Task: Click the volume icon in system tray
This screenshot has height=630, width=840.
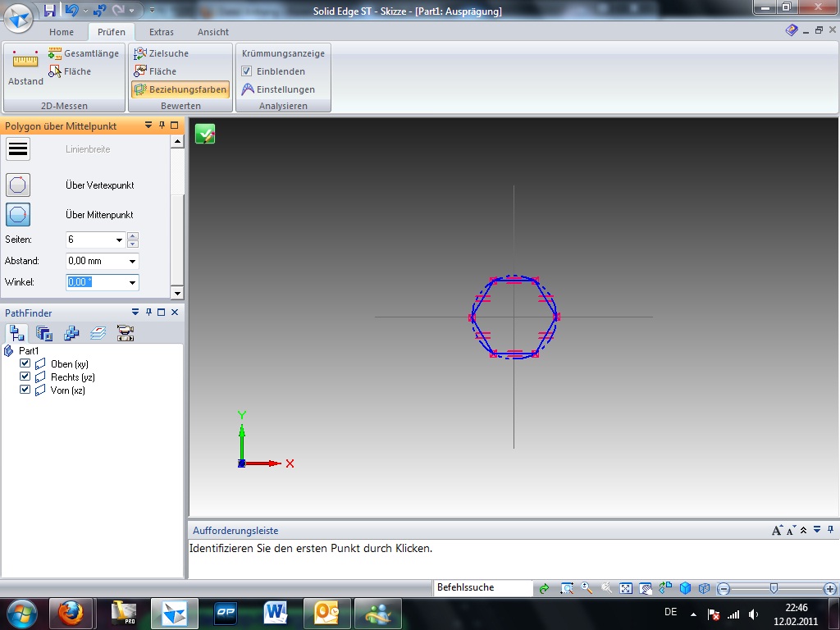Action: [x=753, y=614]
